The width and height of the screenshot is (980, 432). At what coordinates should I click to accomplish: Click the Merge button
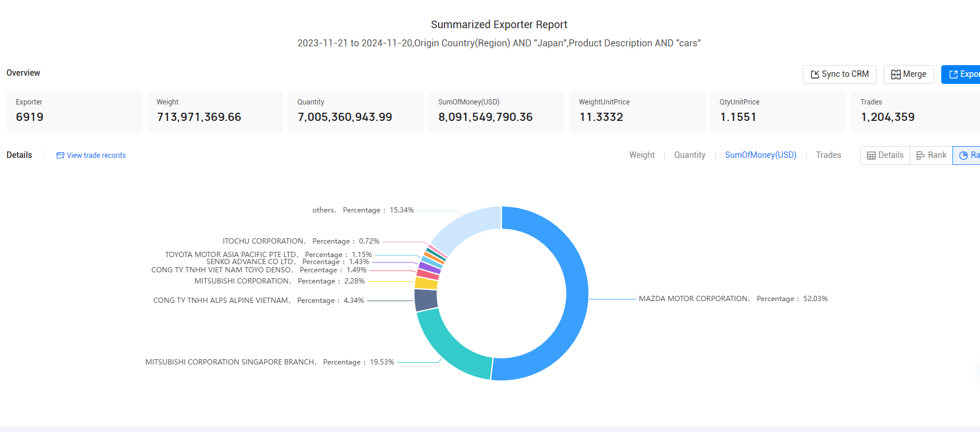pyautogui.click(x=908, y=75)
